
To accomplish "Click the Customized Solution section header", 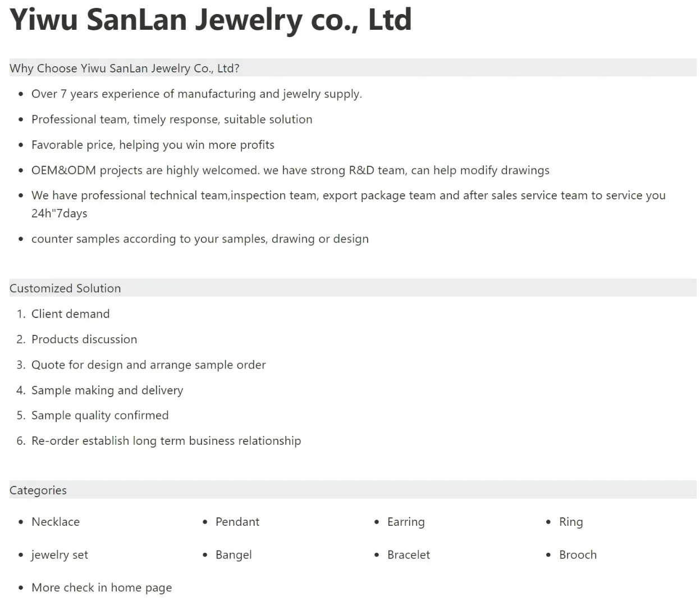I will 65,288.
